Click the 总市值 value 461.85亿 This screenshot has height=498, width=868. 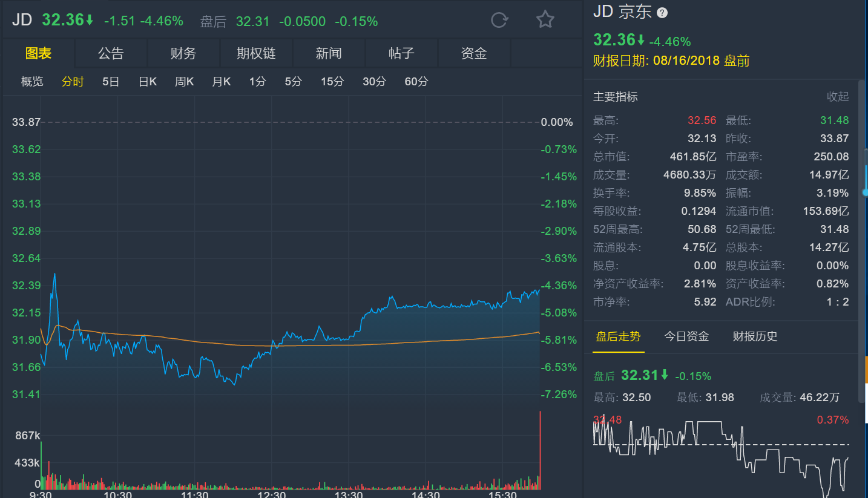tap(693, 157)
